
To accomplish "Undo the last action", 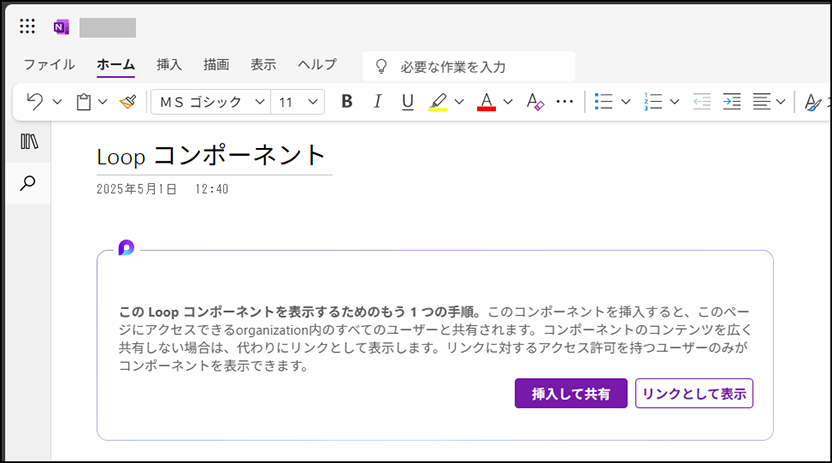I will tap(34, 101).
